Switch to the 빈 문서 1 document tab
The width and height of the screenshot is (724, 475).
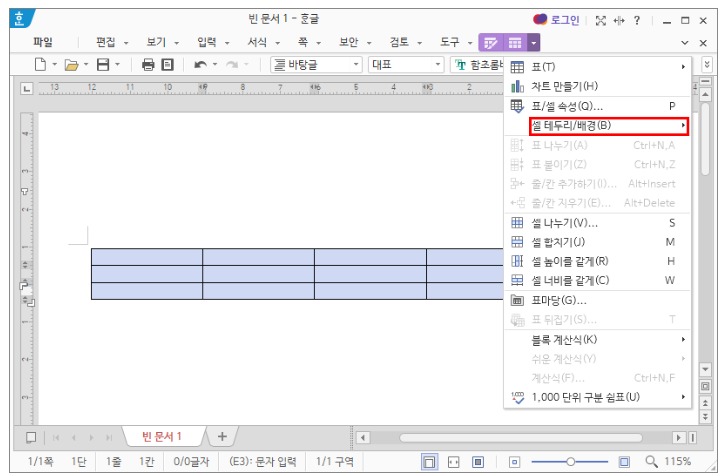point(162,436)
